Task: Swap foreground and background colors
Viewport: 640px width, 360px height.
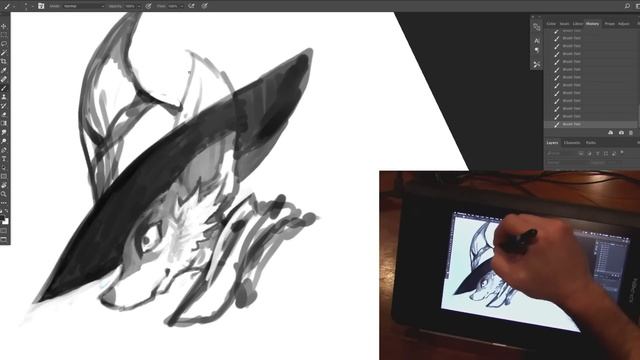Action: coord(7,211)
